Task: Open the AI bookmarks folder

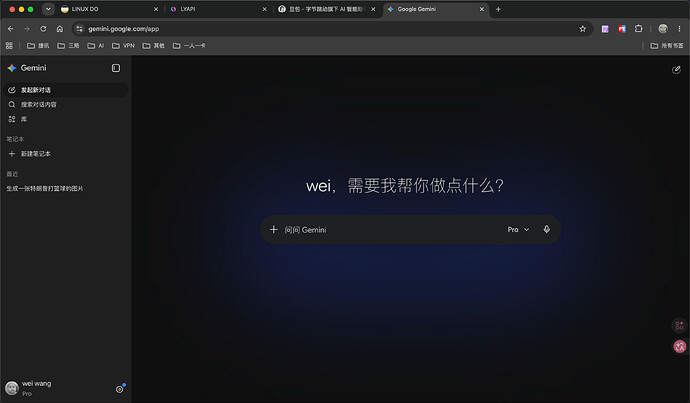Action: coord(95,45)
